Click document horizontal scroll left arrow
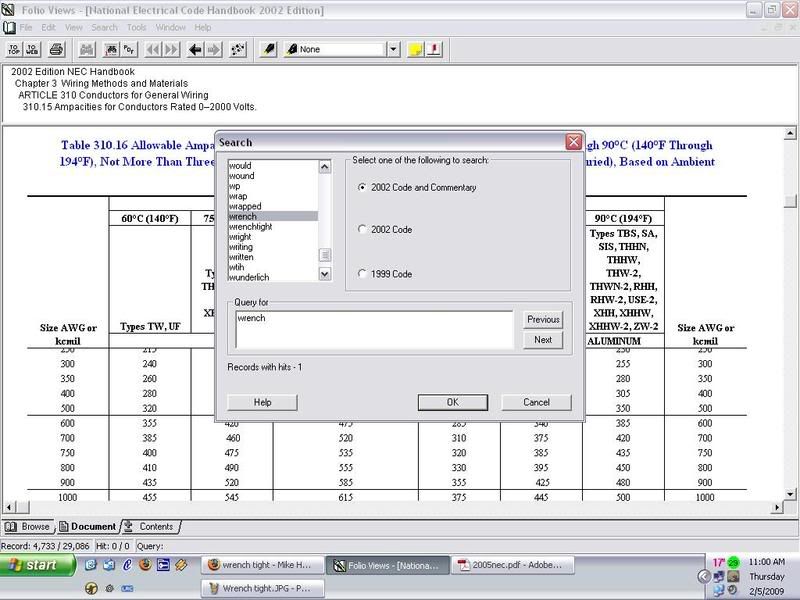 tap(9, 507)
